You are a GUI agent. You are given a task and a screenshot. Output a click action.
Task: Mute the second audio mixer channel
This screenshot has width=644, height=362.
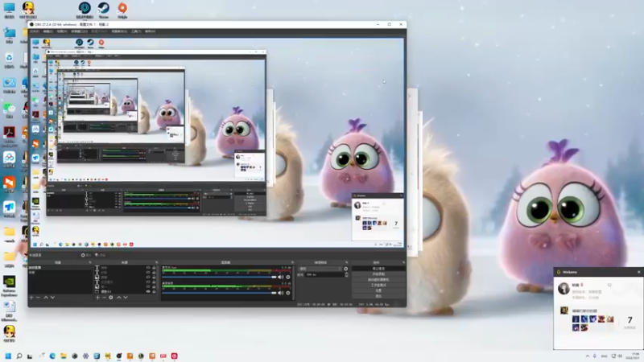pyautogui.click(x=281, y=293)
